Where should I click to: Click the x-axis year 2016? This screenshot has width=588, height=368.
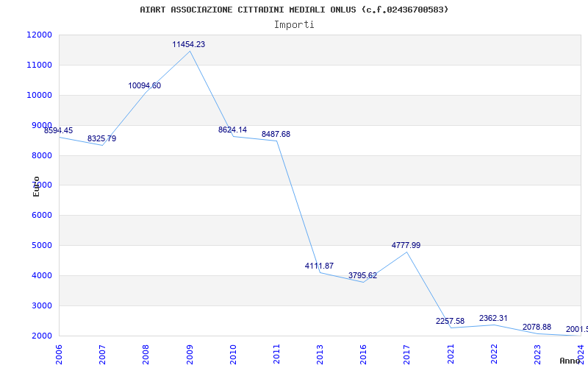[363, 355]
